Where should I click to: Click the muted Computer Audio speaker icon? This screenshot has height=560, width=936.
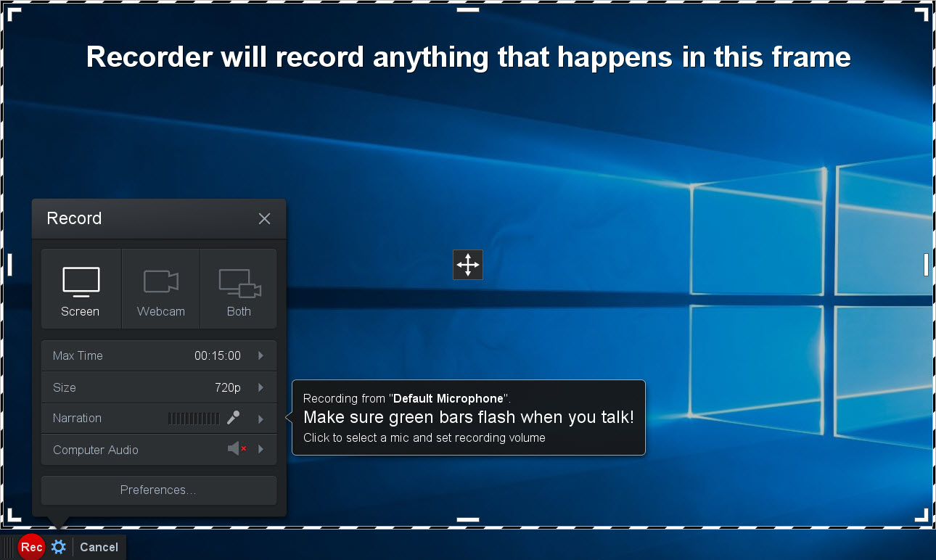point(237,449)
